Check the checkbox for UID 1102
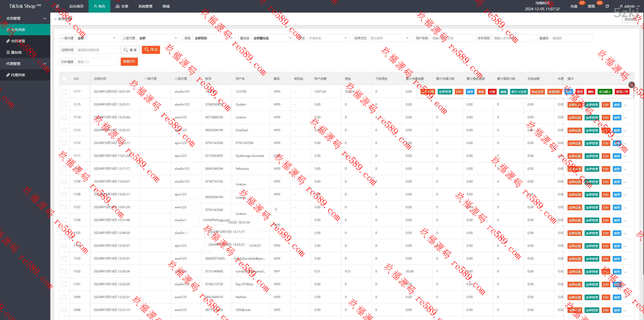This screenshot has width=644, height=320. coord(64,271)
